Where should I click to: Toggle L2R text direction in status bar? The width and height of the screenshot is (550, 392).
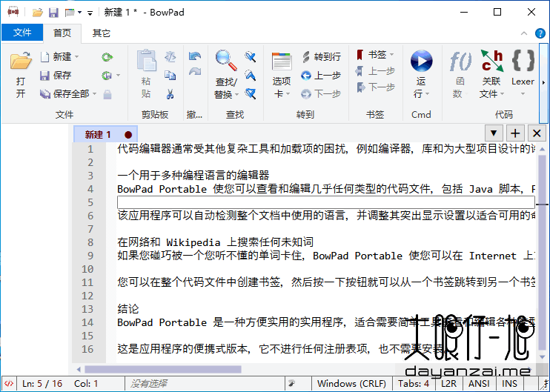click(x=448, y=384)
